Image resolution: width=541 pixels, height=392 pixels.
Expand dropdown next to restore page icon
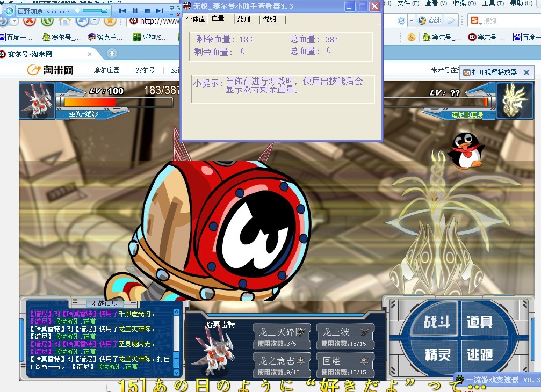pos(95,21)
